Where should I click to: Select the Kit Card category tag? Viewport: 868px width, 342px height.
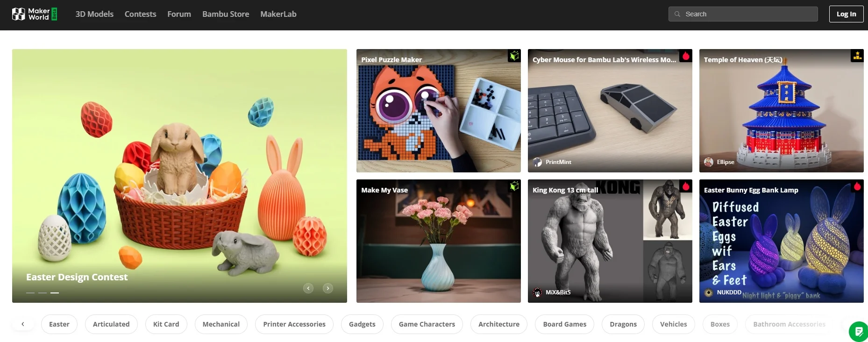166,324
